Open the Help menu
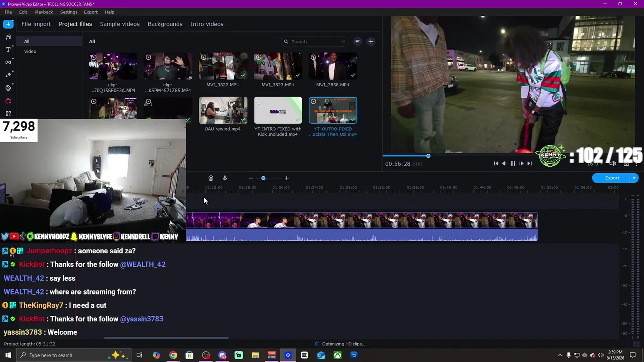This screenshot has width=644, height=362. pos(110,12)
